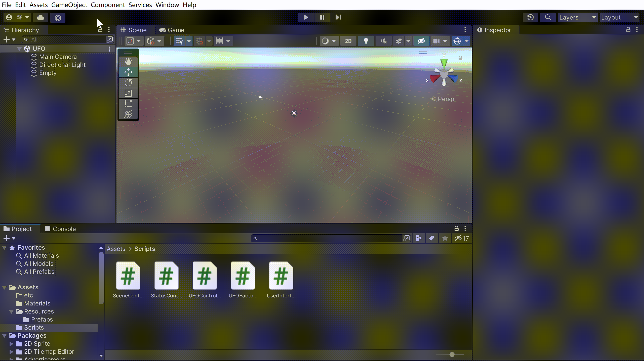Select the UFOControl script thumbnail
The height and width of the screenshot is (361, 644).
click(x=205, y=276)
